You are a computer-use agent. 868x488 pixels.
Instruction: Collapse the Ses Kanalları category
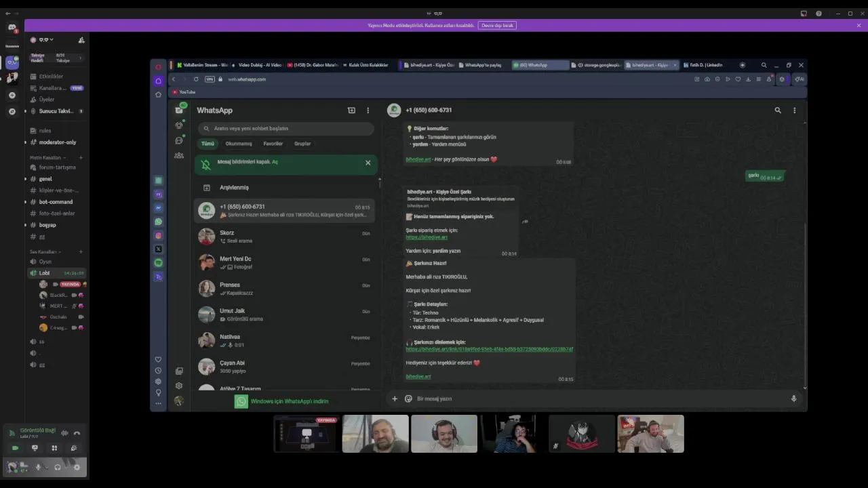tap(44, 251)
